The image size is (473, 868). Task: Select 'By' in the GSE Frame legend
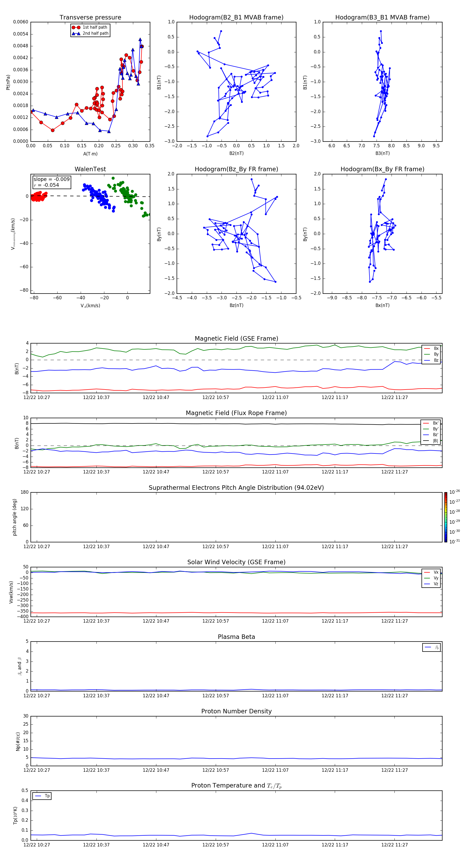431,354
